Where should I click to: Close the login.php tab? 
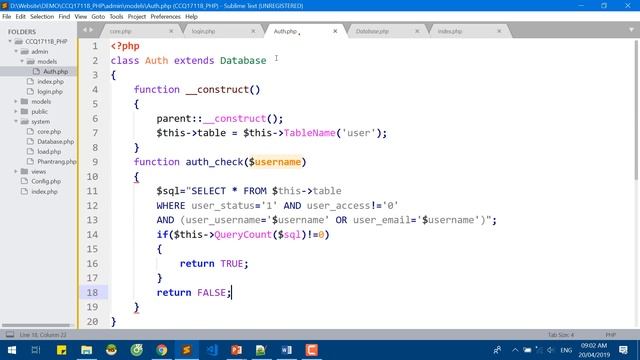[x=253, y=31]
